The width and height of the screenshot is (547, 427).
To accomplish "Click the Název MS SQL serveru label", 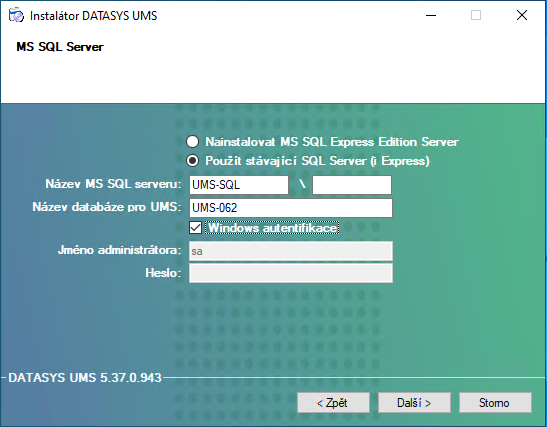I will pyautogui.click(x=113, y=184).
